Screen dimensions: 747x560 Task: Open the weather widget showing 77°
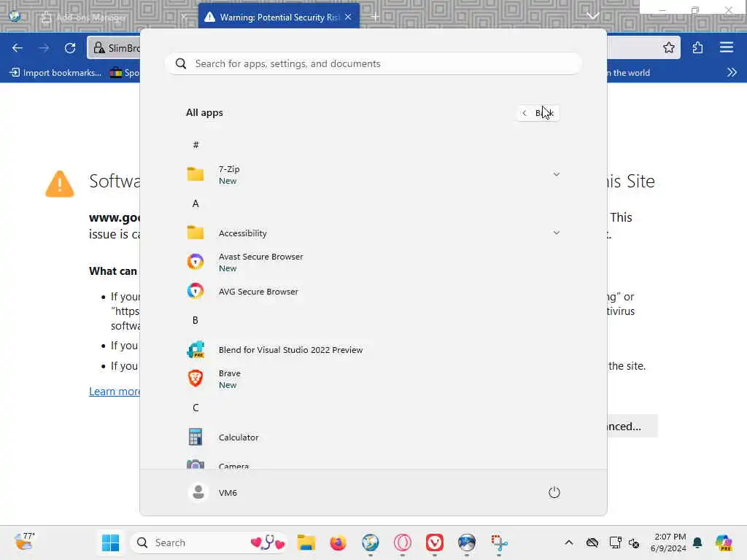[24, 542]
